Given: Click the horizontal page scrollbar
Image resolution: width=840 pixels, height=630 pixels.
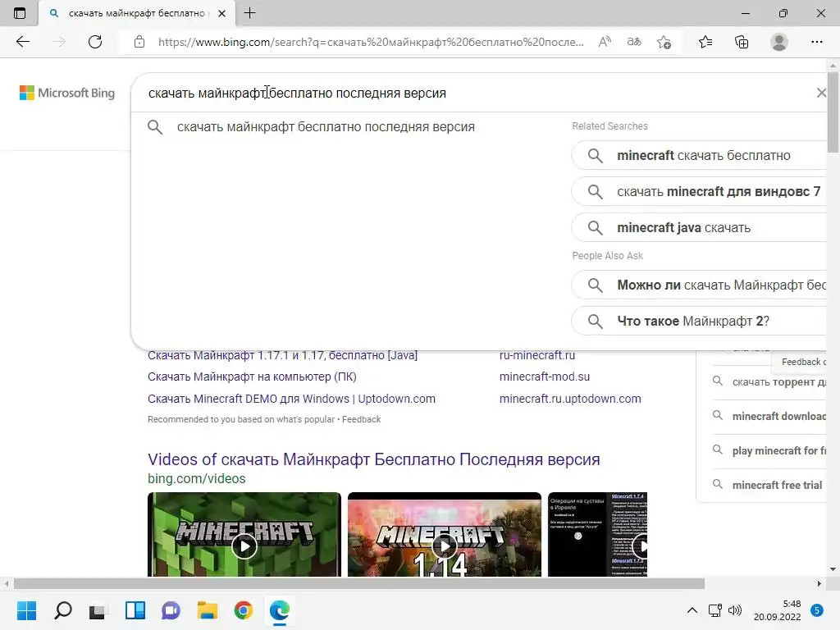Looking at the screenshot, I should click(x=359, y=583).
